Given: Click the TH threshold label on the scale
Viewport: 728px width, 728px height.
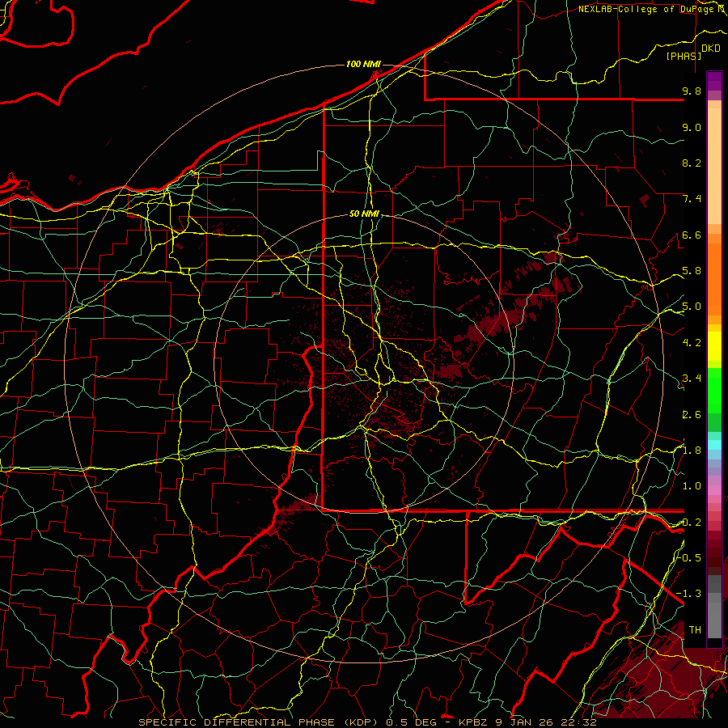Looking at the screenshot, I should (695, 630).
